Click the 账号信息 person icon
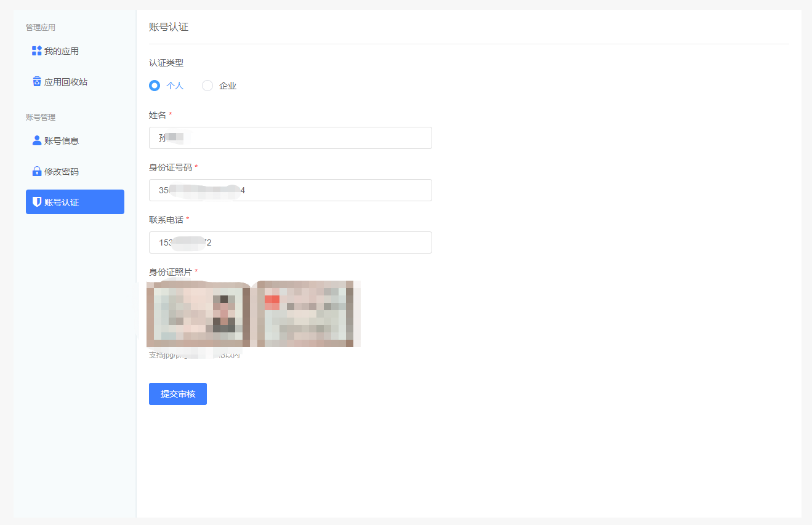This screenshot has height=525, width=812. pyautogui.click(x=36, y=140)
